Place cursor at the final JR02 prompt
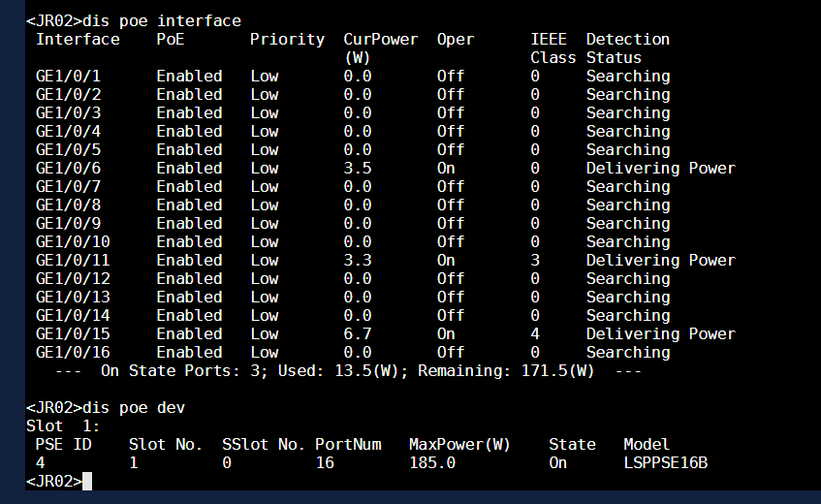This screenshot has width=821, height=504. [x=87, y=482]
